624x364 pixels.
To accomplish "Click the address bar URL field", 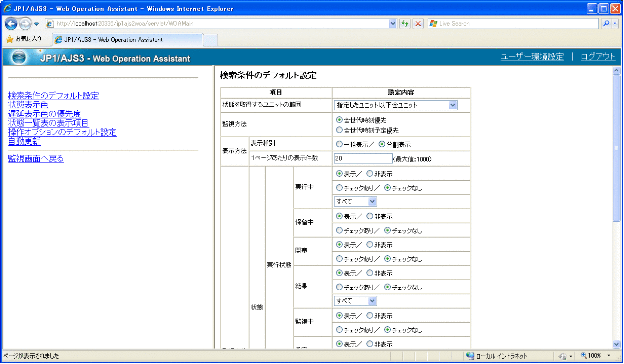I will (x=221, y=24).
